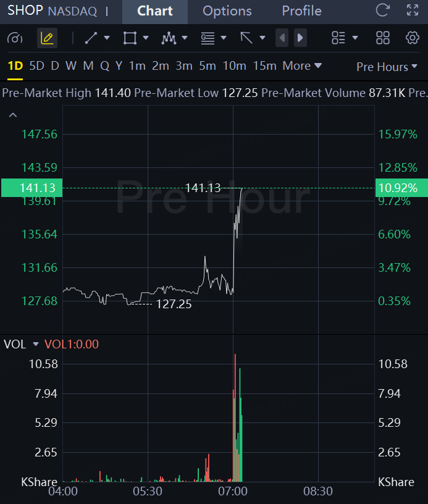Viewport: 428px width, 504px height.
Task: Collapse the chart with the up chevron
Action: click(13, 115)
